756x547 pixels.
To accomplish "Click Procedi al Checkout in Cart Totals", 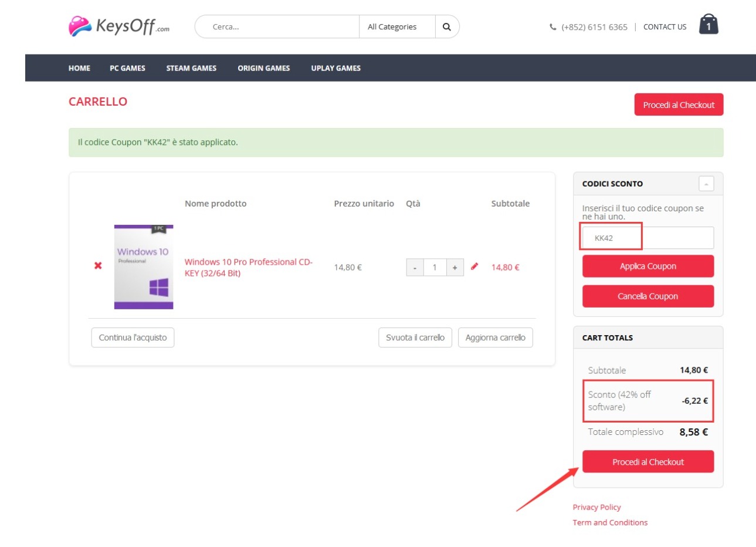I will [648, 462].
